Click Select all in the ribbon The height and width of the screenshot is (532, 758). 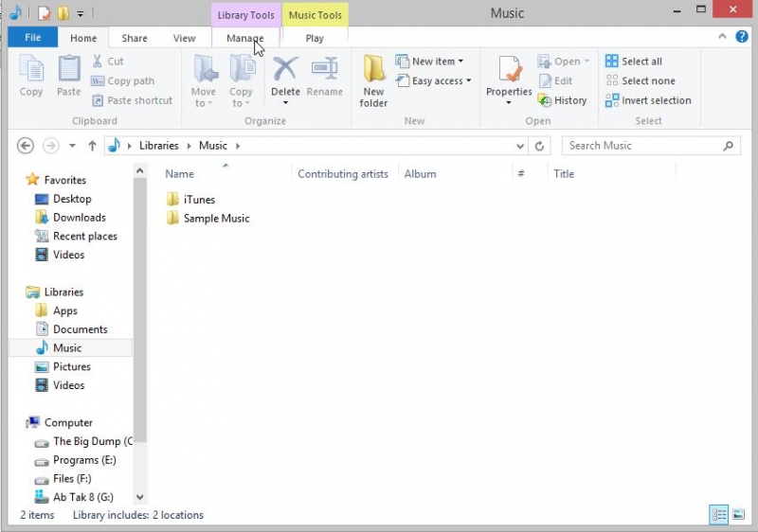634,62
